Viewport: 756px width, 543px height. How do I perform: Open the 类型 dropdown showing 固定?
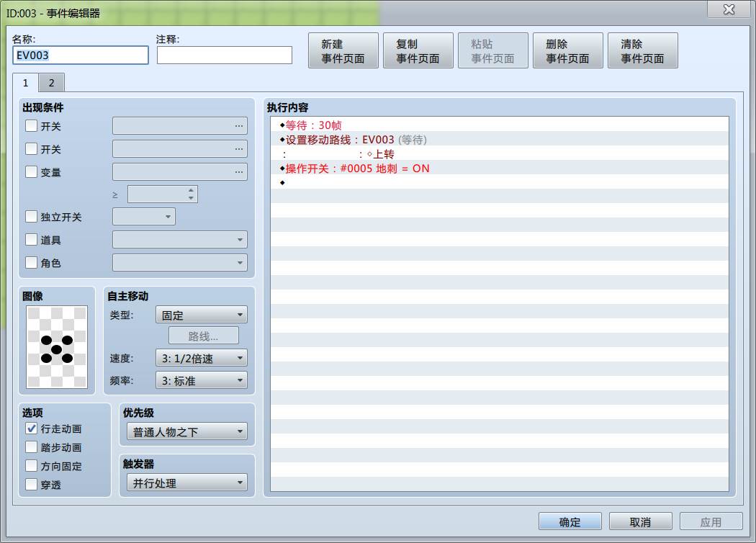202,315
